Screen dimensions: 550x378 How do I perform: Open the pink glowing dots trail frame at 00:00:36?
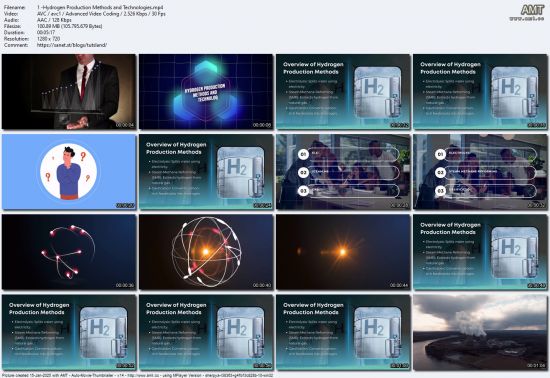click(x=69, y=252)
